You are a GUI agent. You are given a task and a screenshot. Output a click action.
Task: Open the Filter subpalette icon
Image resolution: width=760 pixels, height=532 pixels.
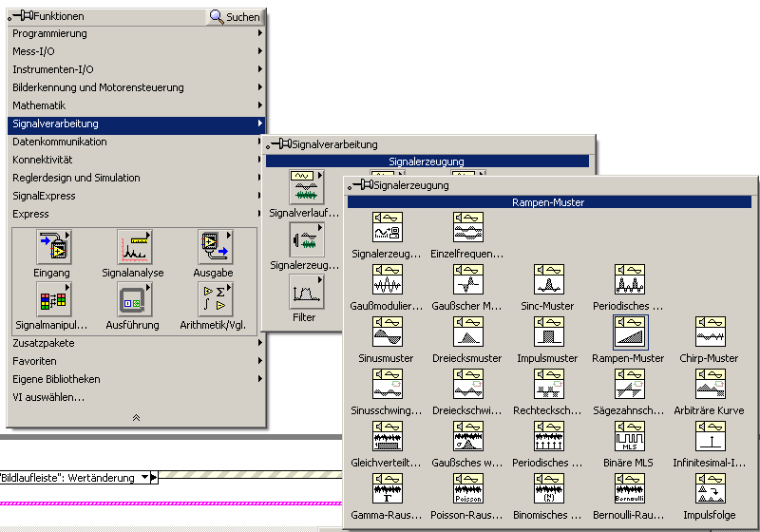coord(306,292)
